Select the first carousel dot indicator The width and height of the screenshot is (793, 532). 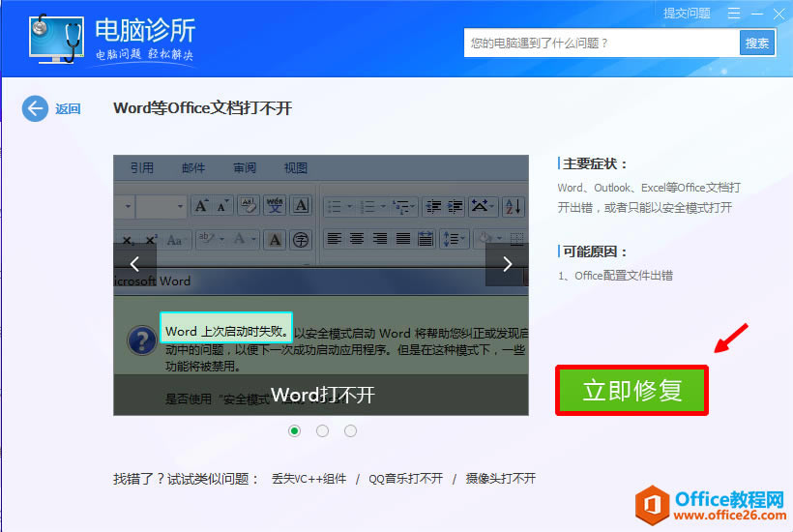tap(295, 430)
